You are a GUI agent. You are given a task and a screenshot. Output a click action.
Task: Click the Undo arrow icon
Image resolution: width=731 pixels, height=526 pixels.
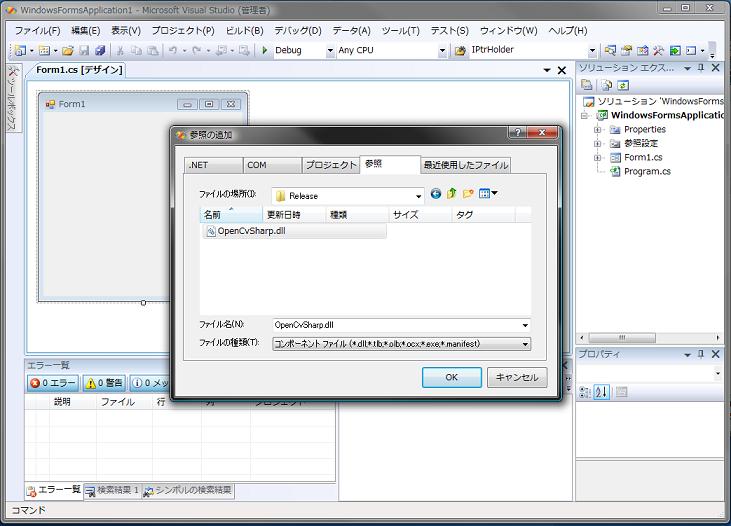pyautogui.click(x=173, y=50)
